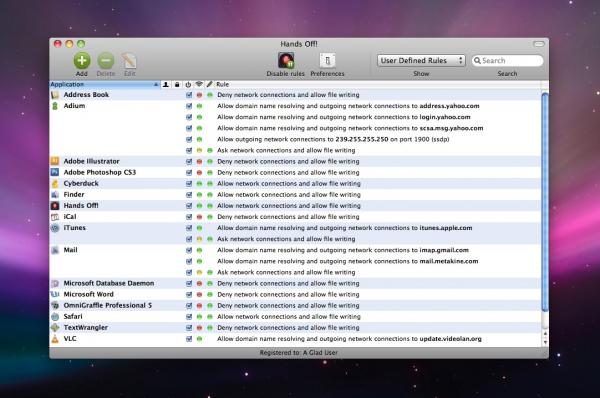Click the file writing pencil column header
600x398 pixels.
click(209, 84)
